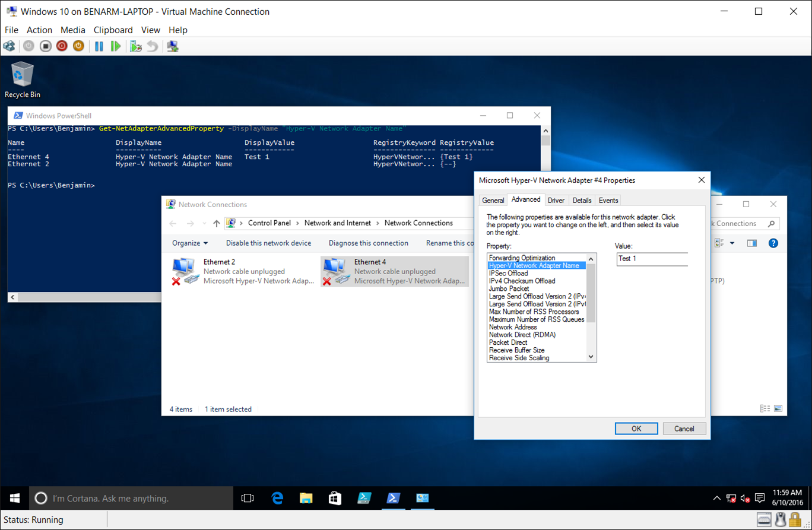Show hidden tray icons chevron
Viewport: 812px width, 530px height.
click(717, 499)
